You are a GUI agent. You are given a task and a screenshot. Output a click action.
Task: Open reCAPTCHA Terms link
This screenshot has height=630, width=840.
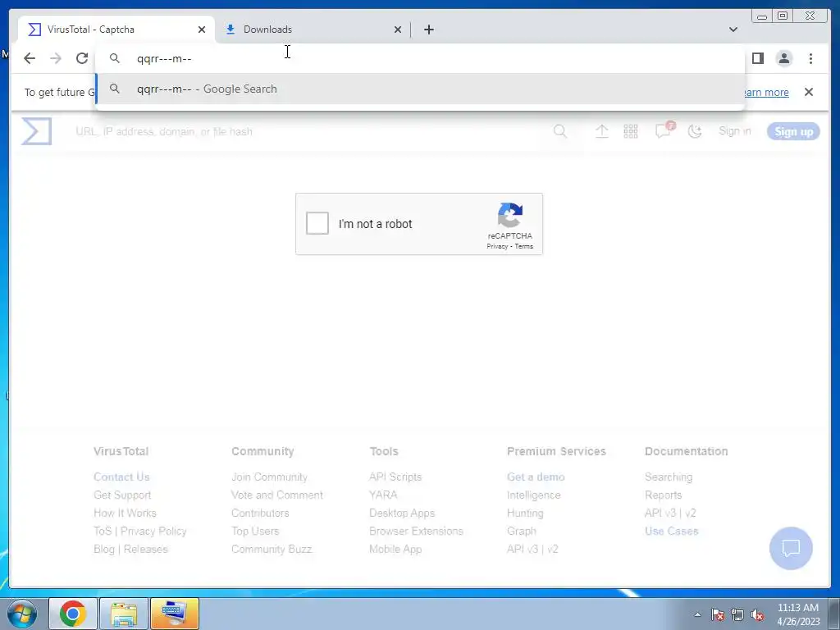pos(523,246)
